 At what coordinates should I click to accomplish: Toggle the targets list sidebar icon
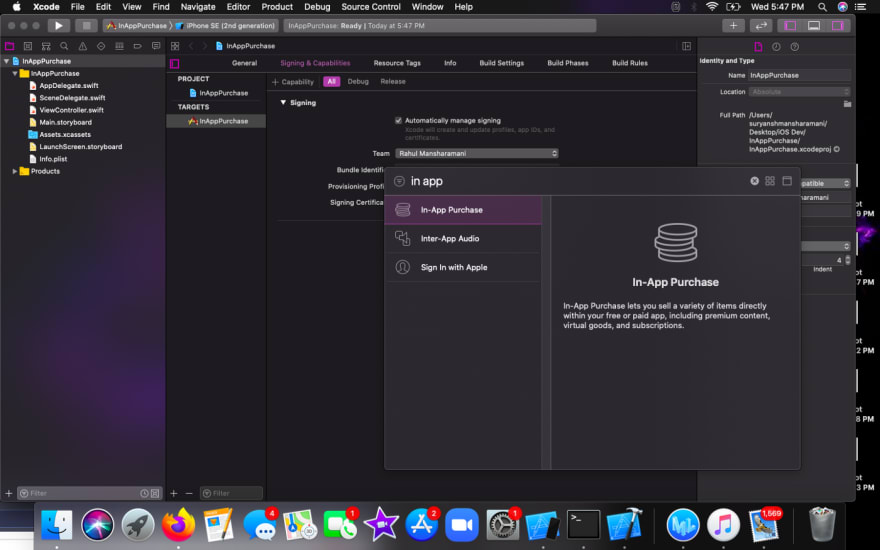tap(175, 63)
